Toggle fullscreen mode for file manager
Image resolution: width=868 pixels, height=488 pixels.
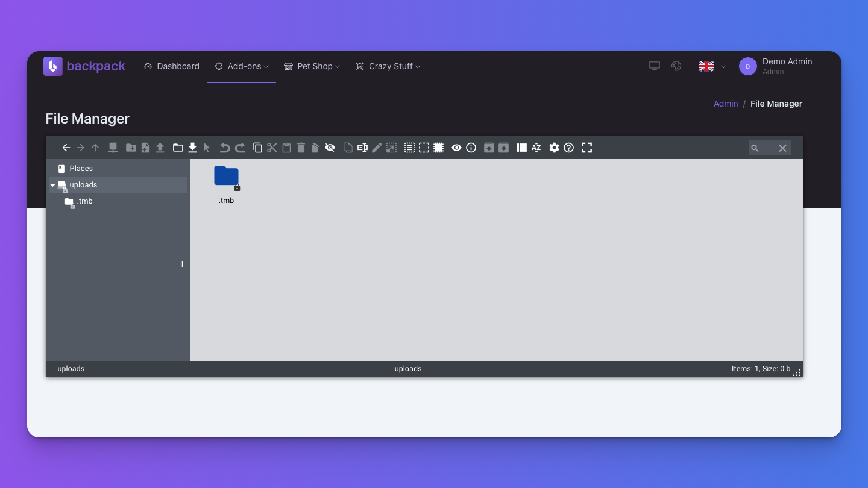pyautogui.click(x=587, y=148)
